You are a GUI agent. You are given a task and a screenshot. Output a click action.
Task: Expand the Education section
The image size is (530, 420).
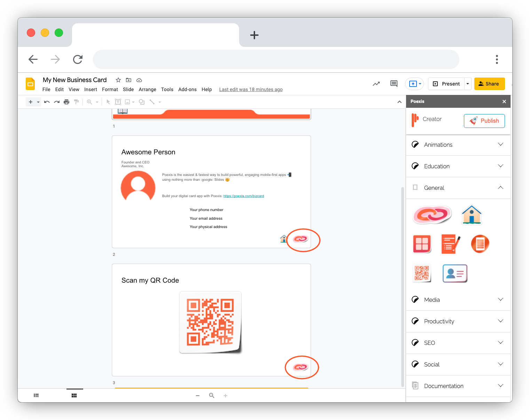coord(458,166)
